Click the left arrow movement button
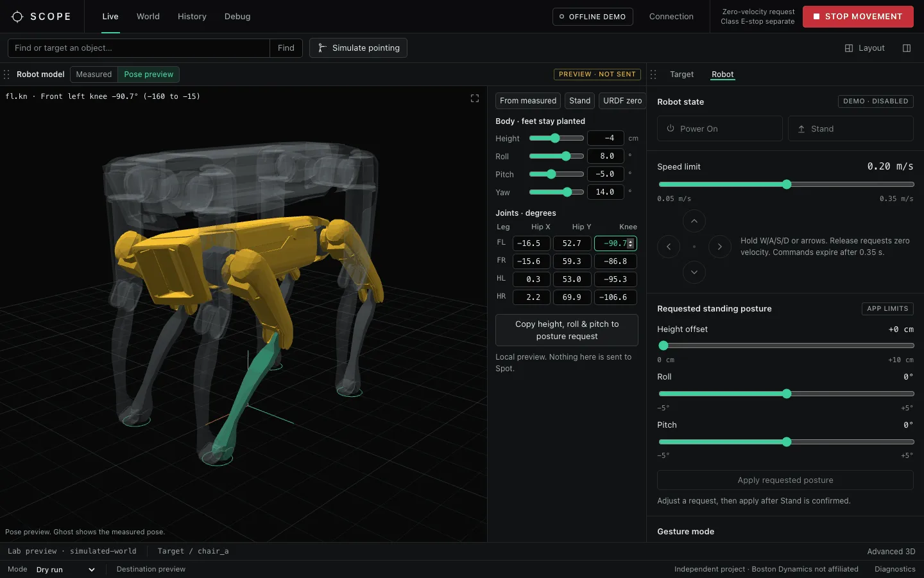 (x=669, y=247)
